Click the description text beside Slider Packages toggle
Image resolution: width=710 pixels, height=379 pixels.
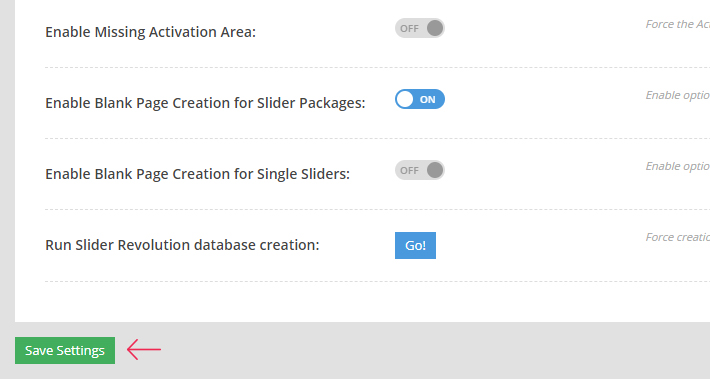tap(677, 96)
